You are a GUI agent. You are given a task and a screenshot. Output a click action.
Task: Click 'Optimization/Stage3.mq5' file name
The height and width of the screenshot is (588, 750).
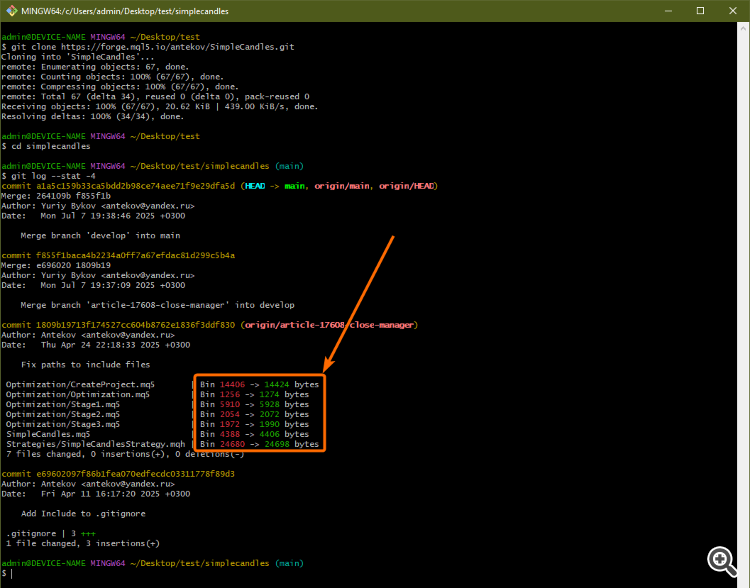[63, 424]
